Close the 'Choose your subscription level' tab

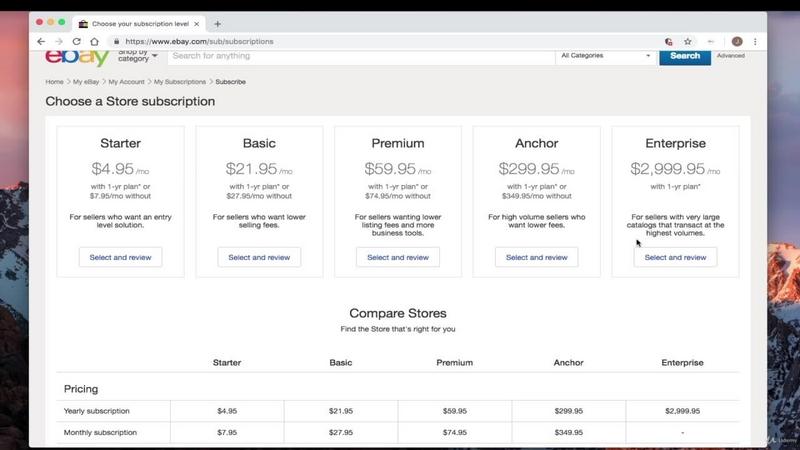click(x=196, y=24)
